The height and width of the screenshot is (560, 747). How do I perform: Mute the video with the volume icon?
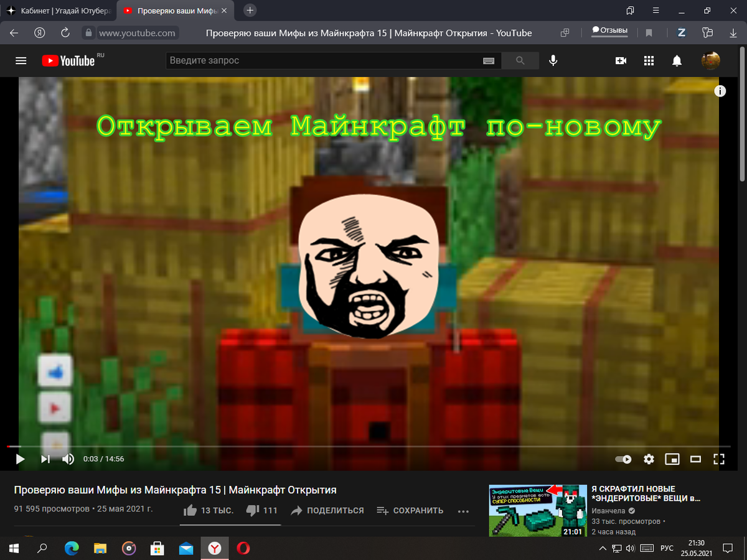point(68,459)
